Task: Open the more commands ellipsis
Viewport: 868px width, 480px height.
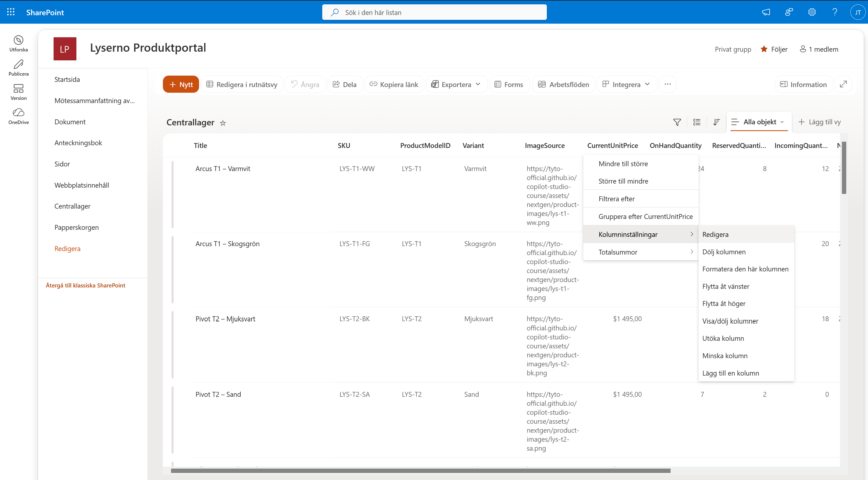Action: pos(668,84)
